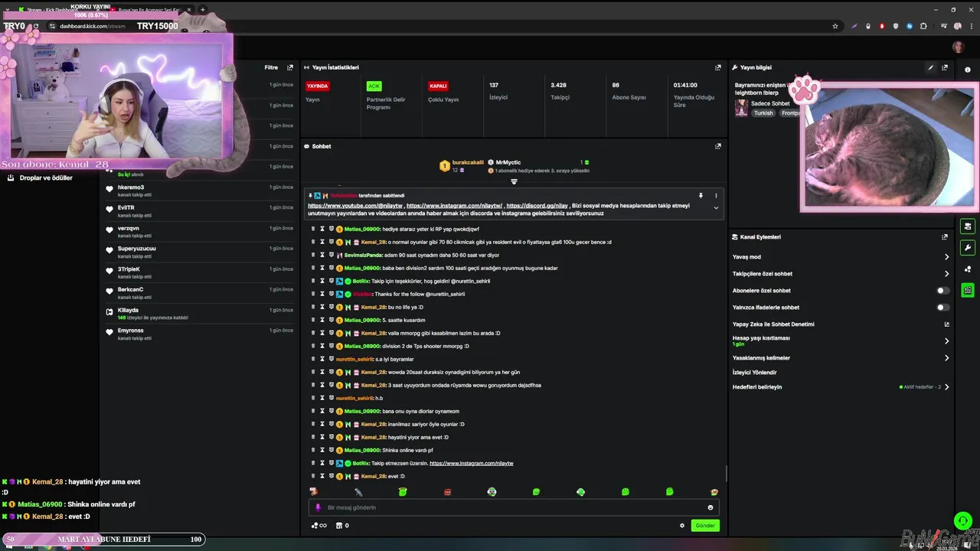The image size is (980, 551).
Task: Pop out the Yayın bilgisi panel
Action: click(x=944, y=67)
